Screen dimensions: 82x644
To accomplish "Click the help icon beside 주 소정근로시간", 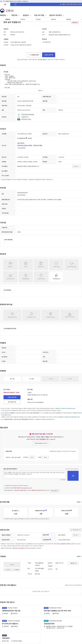I will coord(26,138).
